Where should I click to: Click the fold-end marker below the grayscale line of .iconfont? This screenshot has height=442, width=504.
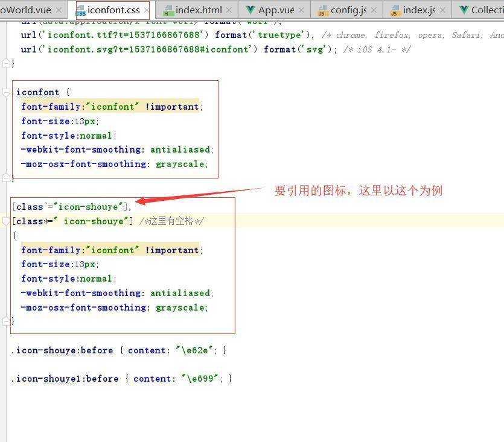tap(6, 178)
